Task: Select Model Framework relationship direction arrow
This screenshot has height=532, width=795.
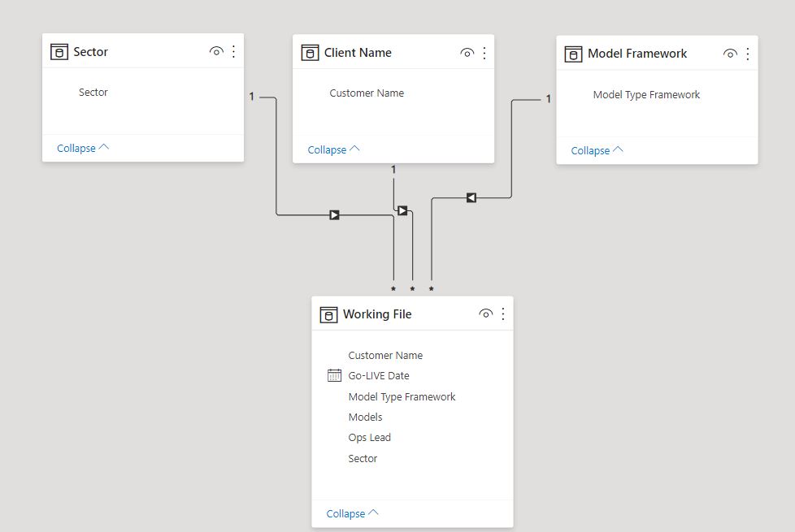Action: pyautogui.click(x=471, y=197)
